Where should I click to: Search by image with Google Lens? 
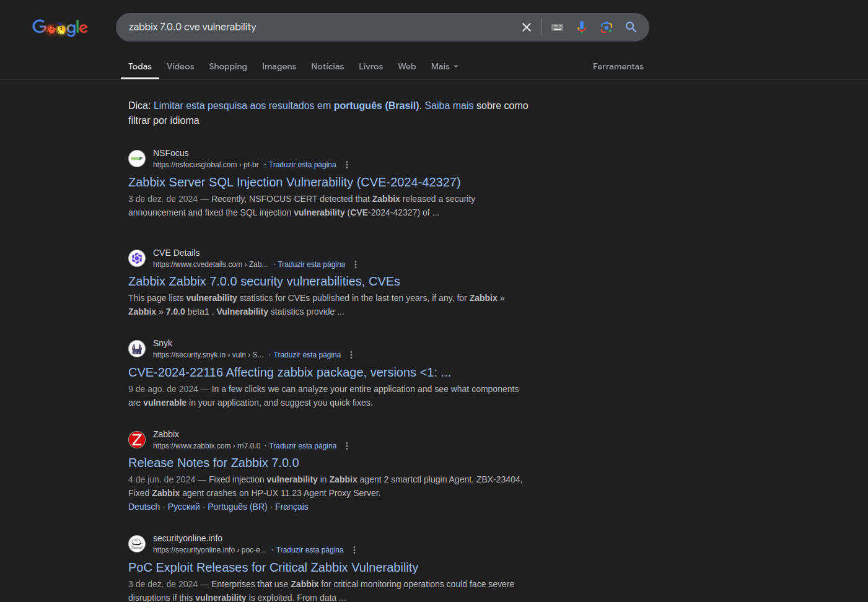[x=607, y=27]
